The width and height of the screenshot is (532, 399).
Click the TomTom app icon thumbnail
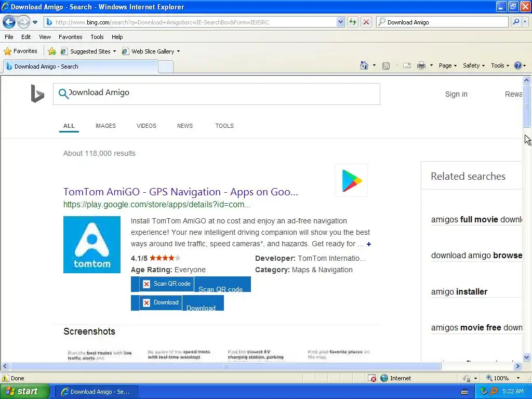pyautogui.click(x=91, y=245)
